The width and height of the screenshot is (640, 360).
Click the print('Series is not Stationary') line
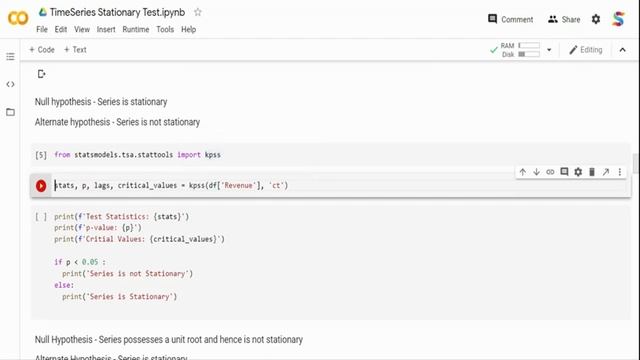point(127,273)
